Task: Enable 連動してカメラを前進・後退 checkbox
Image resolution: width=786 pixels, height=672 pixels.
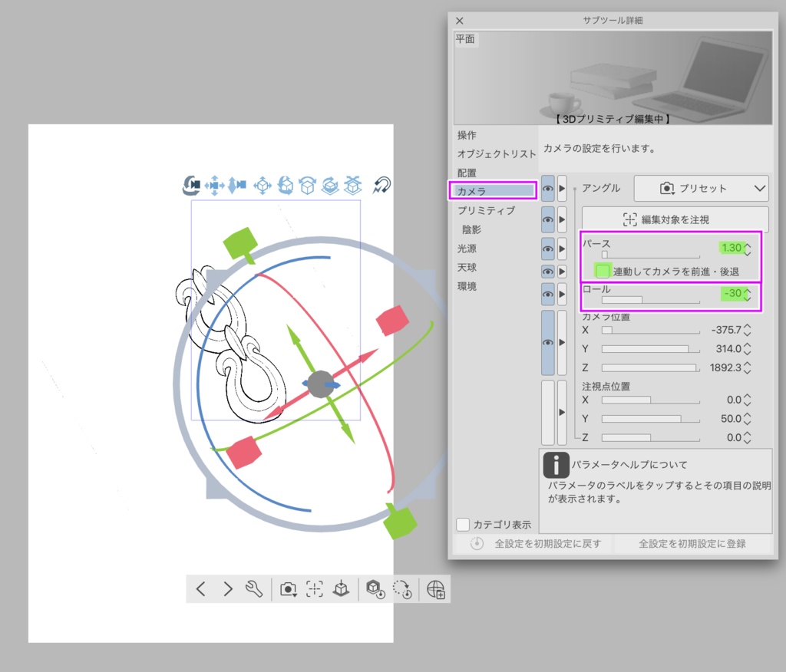Action: click(603, 270)
